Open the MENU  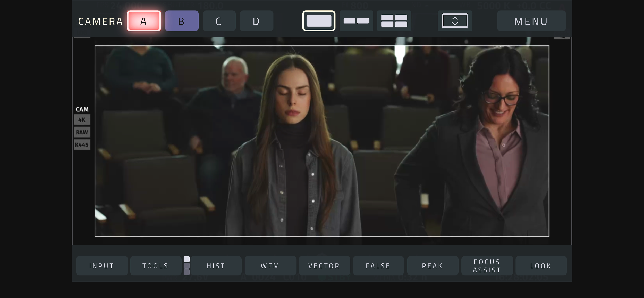pos(531,21)
